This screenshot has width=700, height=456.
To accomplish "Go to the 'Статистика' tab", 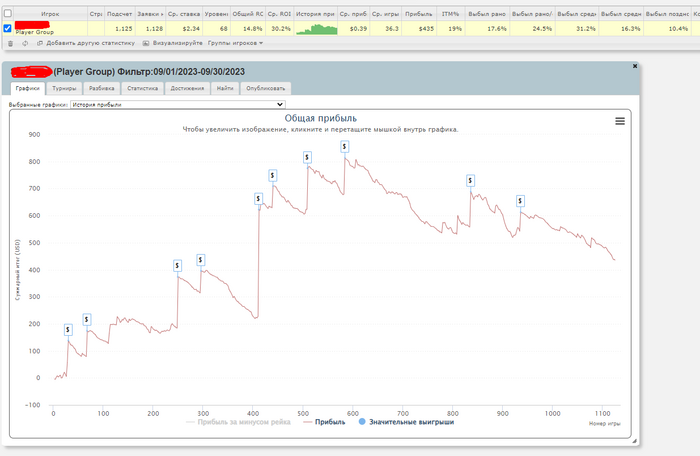I will coord(142,88).
